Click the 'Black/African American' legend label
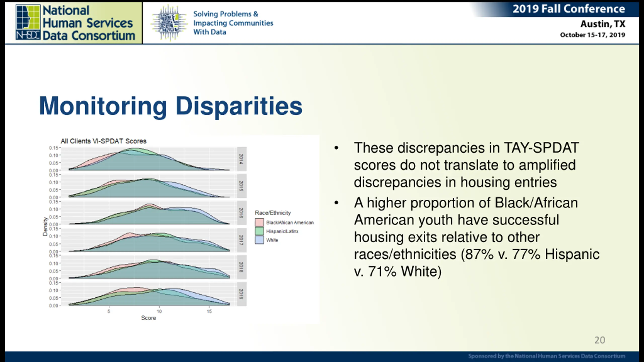This screenshot has width=644, height=362. 290,222
